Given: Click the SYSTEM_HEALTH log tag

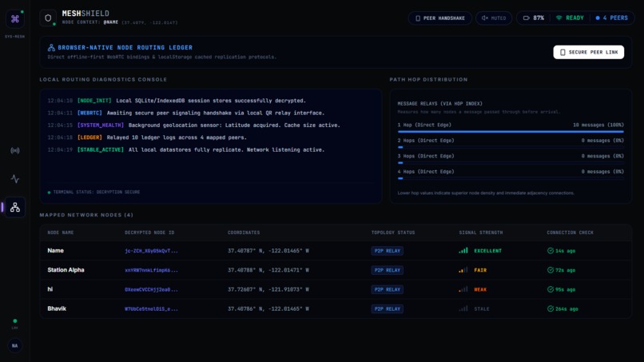Looking at the screenshot, I should pos(101,125).
